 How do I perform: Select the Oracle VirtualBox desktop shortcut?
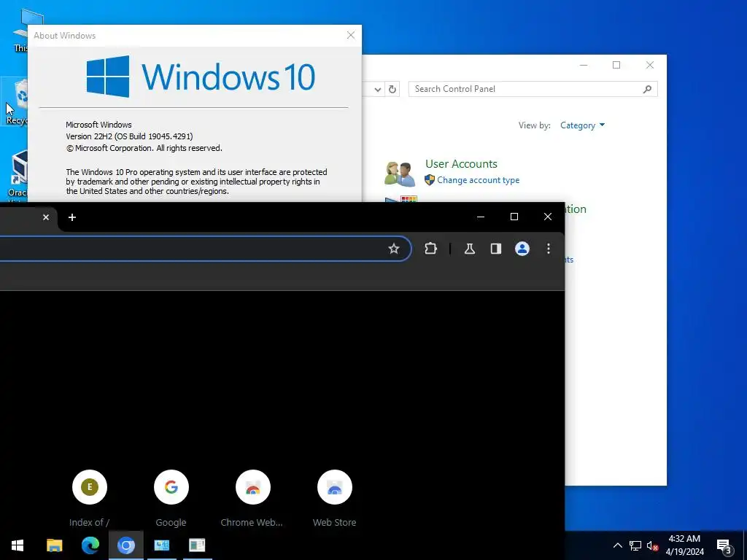pos(18,174)
